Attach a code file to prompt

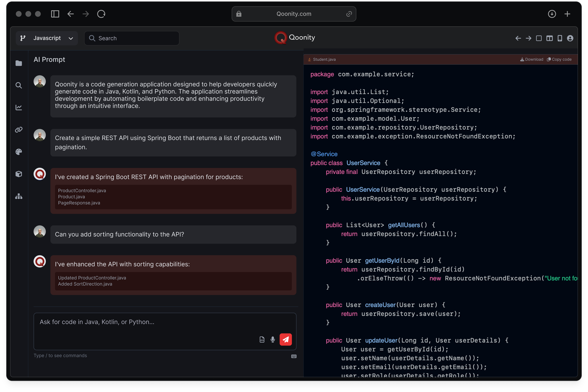tap(262, 339)
